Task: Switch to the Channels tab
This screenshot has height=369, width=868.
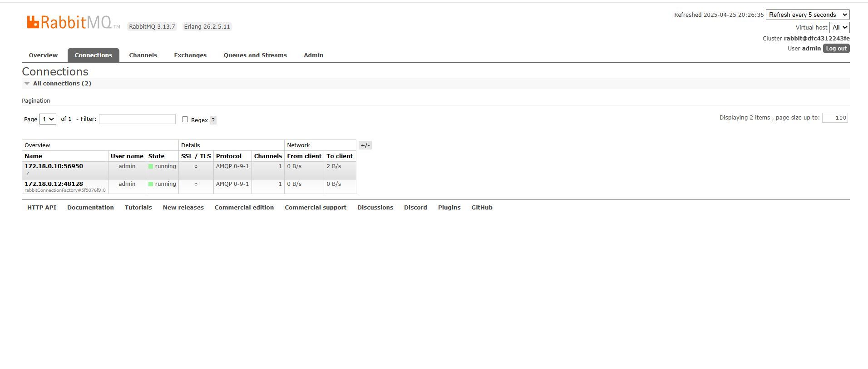Action: [x=143, y=55]
